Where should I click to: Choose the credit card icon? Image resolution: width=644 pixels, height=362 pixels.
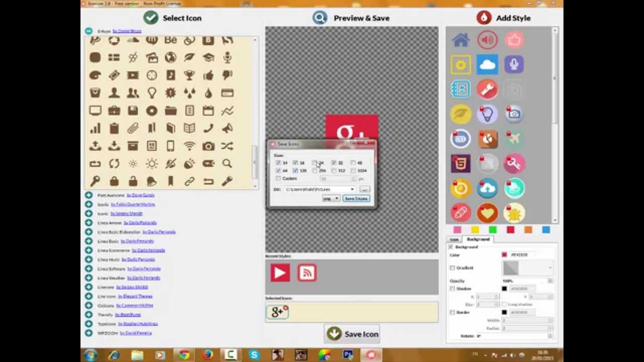[227, 93]
